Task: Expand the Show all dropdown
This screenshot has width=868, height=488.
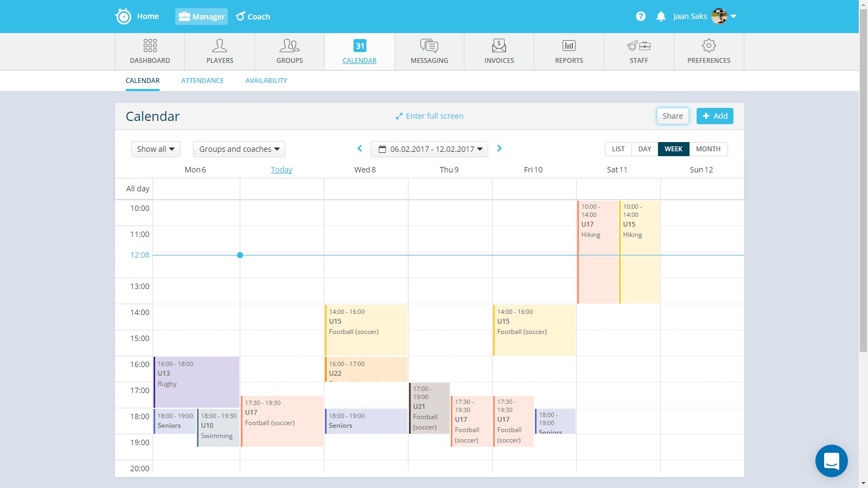Action: [156, 149]
